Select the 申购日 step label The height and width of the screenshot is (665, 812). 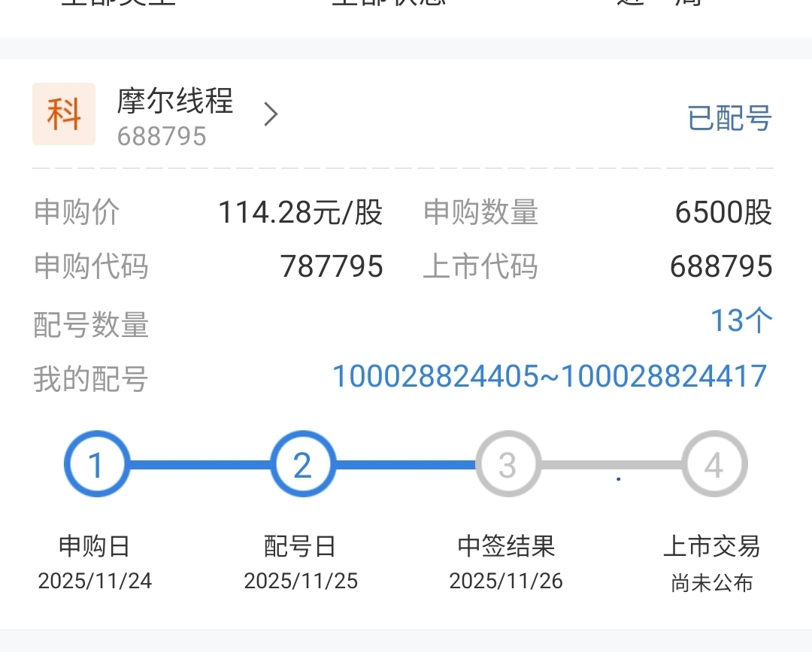click(94, 546)
